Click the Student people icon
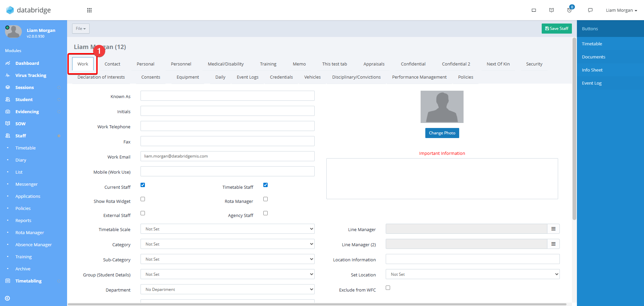Screen dimensions: 644x306 coord(8,99)
